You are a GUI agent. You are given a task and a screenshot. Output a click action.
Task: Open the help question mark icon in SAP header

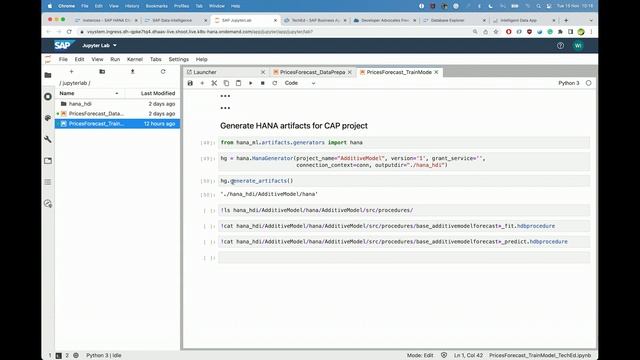pos(560,46)
